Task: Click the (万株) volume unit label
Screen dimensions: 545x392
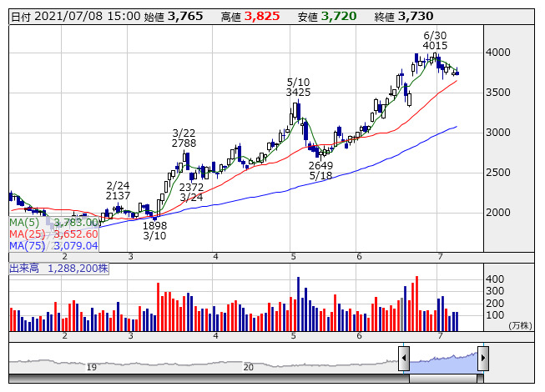Action: [520, 325]
